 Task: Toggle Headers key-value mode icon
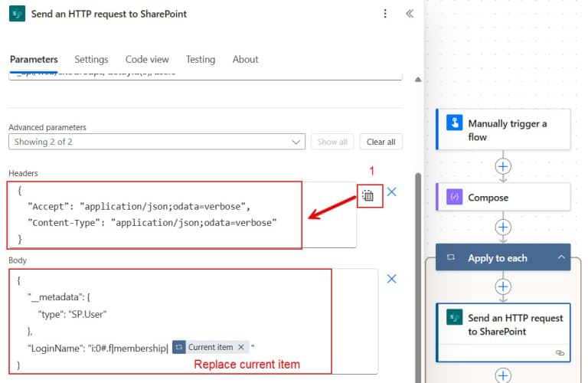pos(367,195)
